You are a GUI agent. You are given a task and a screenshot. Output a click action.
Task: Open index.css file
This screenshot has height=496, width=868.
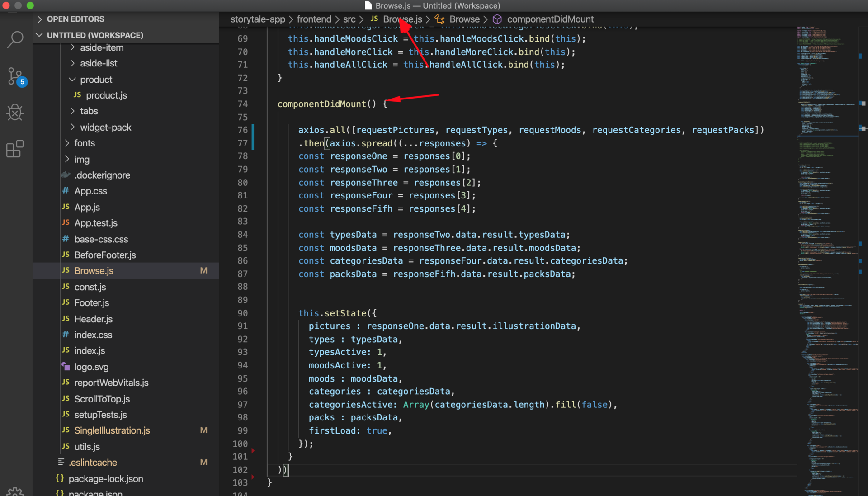[93, 335]
